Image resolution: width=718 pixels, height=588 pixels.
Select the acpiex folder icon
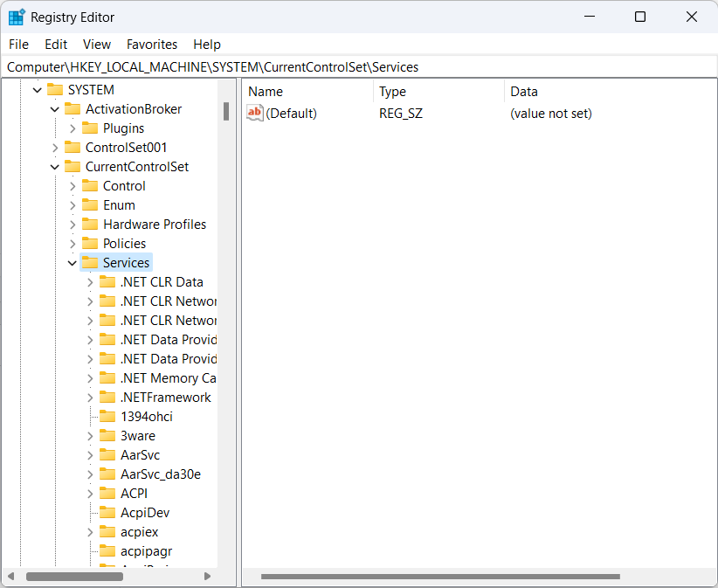[107, 532]
